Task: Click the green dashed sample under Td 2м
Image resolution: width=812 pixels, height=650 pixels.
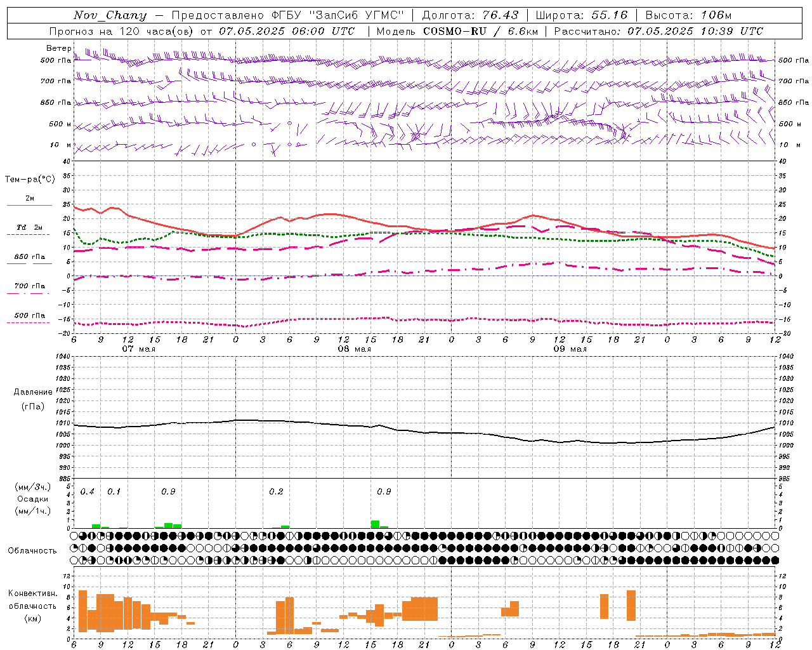Action: [29, 234]
